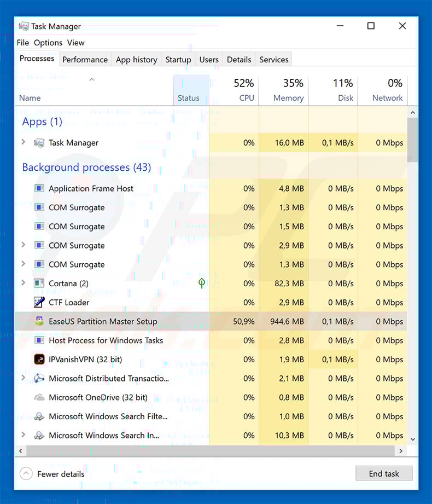Click the Microsoft Windows Search Indexer icon

tap(39, 435)
